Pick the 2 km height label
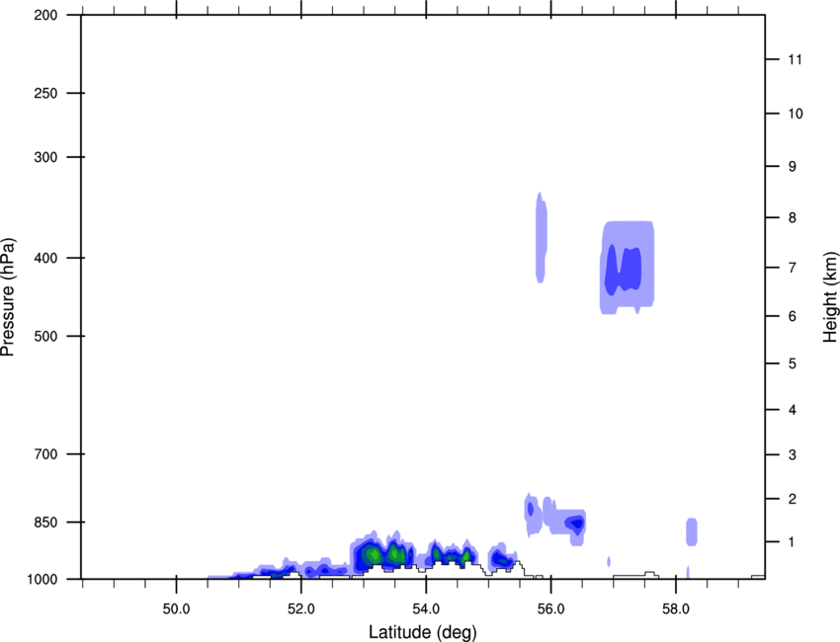The height and width of the screenshot is (642, 840). [793, 499]
